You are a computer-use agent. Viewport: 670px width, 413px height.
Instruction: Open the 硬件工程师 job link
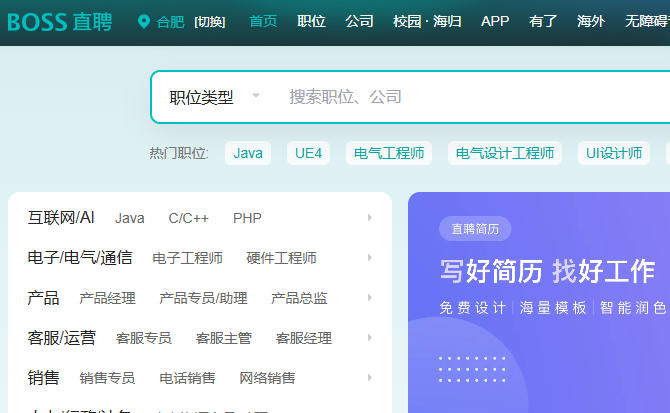click(x=281, y=258)
